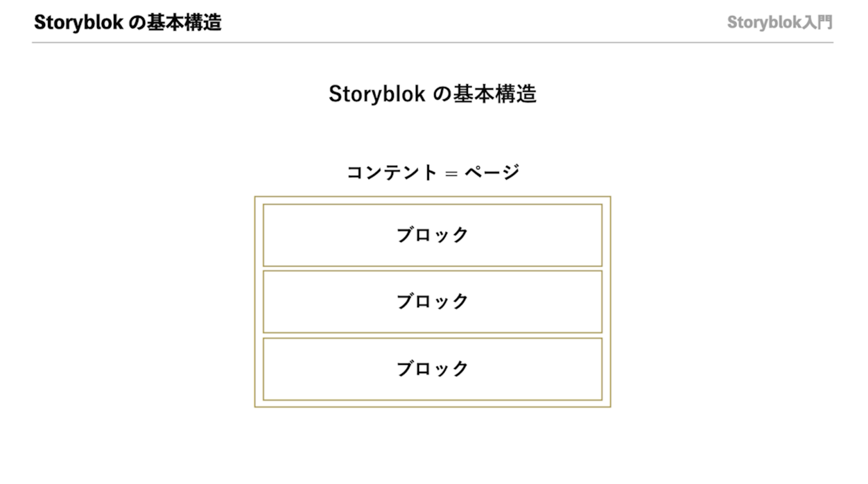Click the bottom ブロック box

[x=433, y=369]
